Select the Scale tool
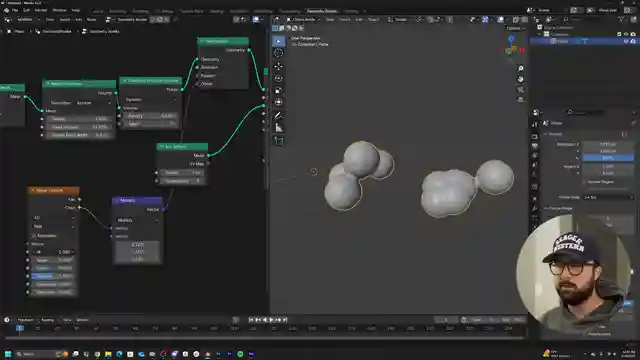The width and height of the screenshot is (640, 360). (x=278, y=90)
